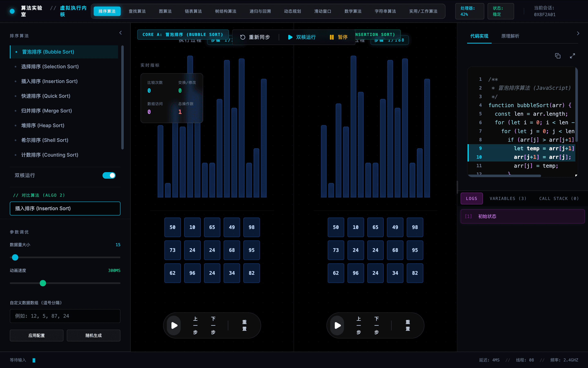Reset (重置) Core A playback
Viewport: 588px width, 368px height.
pyautogui.click(x=244, y=325)
